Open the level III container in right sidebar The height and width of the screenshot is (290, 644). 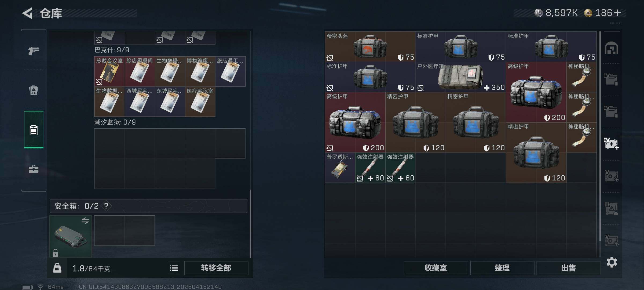tap(612, 208)
